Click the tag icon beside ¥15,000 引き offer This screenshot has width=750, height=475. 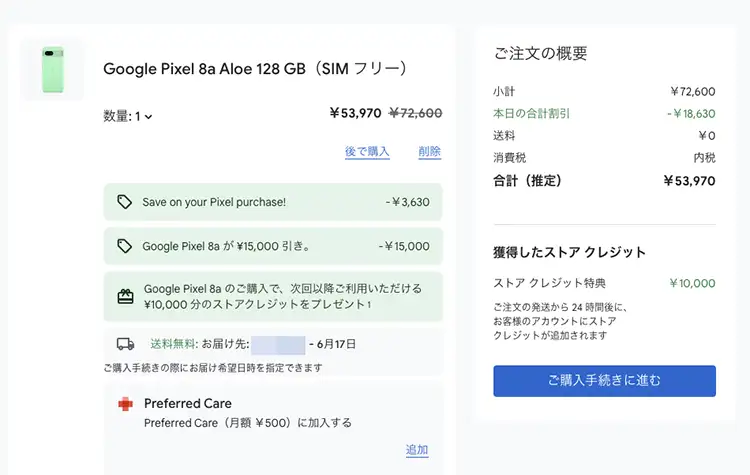coord(124,246)
